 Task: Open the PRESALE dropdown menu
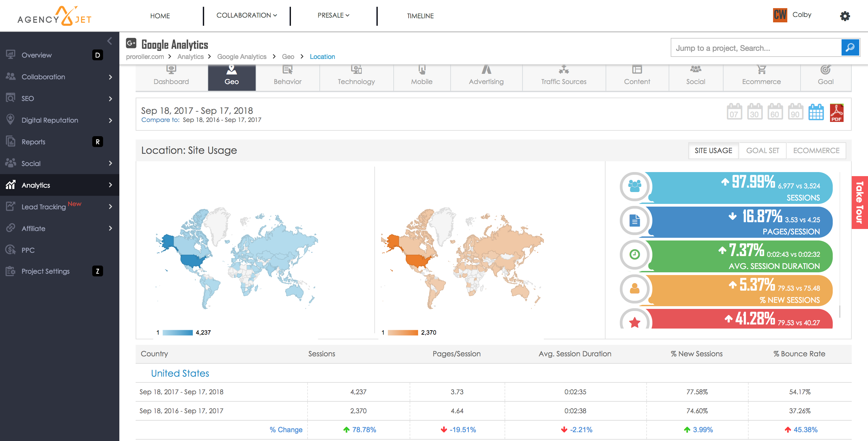(x=333, y=16)
